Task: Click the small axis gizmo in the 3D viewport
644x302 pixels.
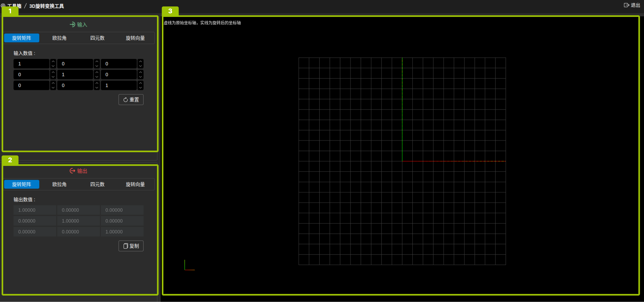Action: tap(189, 266)
